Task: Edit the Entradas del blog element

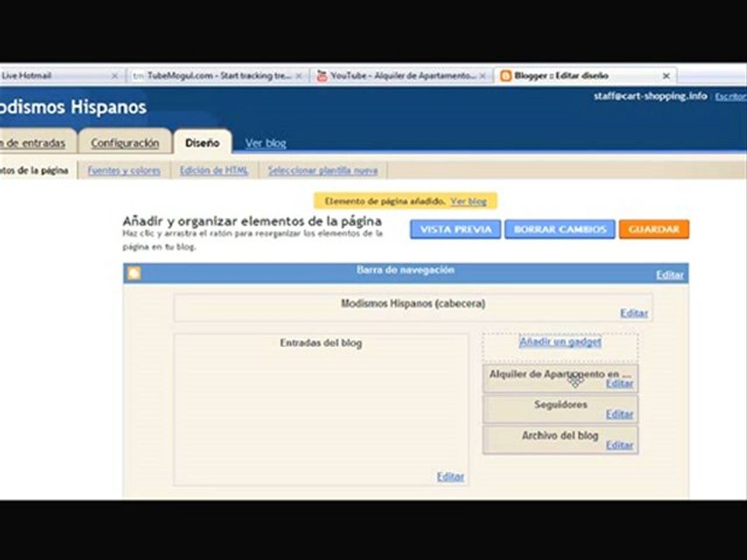Action: click(x=451, y=476)
